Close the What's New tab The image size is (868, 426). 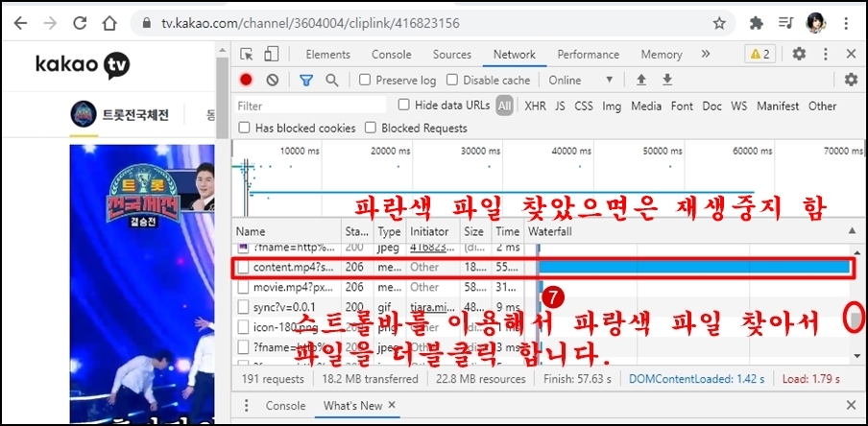(392, 405)
